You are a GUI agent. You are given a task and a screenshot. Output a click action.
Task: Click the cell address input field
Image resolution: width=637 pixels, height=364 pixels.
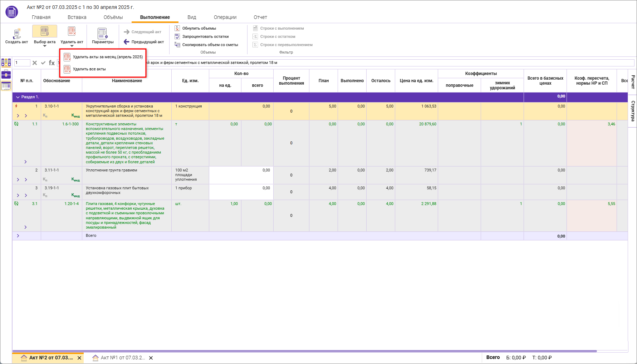pyautogui.click(x=22, y=63)
